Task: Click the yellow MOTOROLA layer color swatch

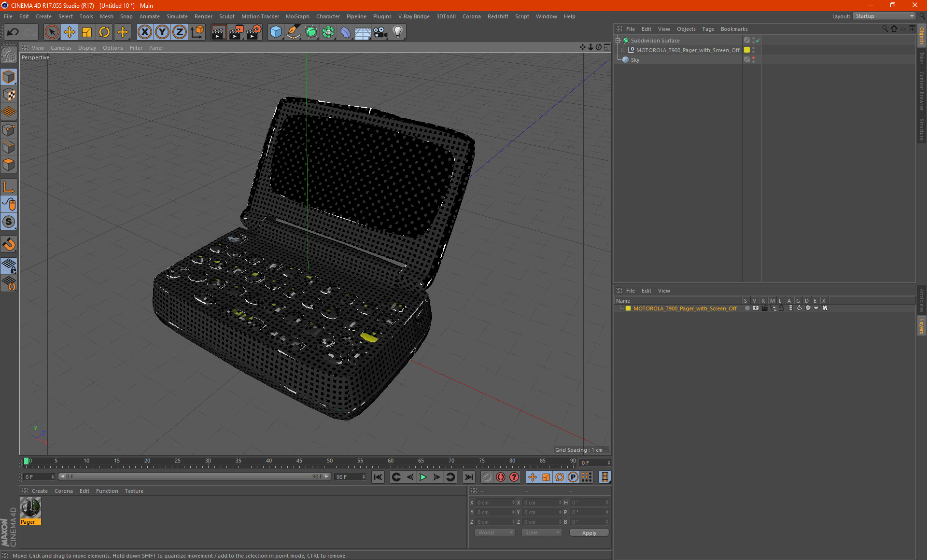Action: click(x=628, y=308)
